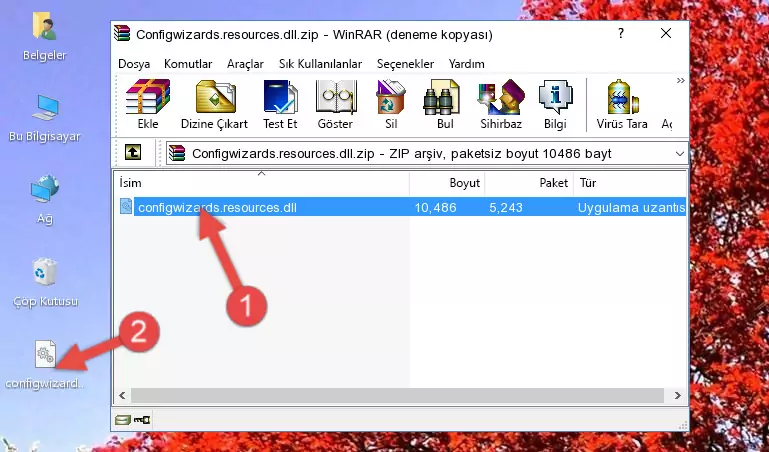This screenshot has height=452, width=769.
Task: Launch the Sihirbaz wizard
Action: (501, 104)
